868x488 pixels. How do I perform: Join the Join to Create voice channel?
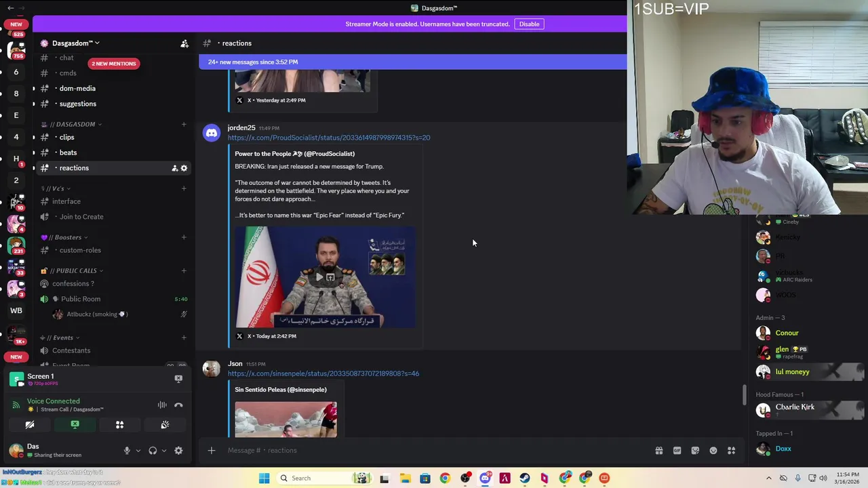[81, 217]
